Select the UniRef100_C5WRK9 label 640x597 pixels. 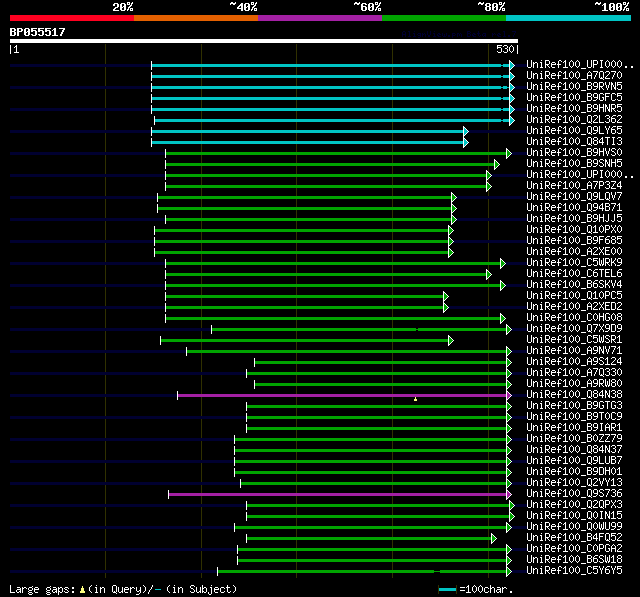(574, 263)
